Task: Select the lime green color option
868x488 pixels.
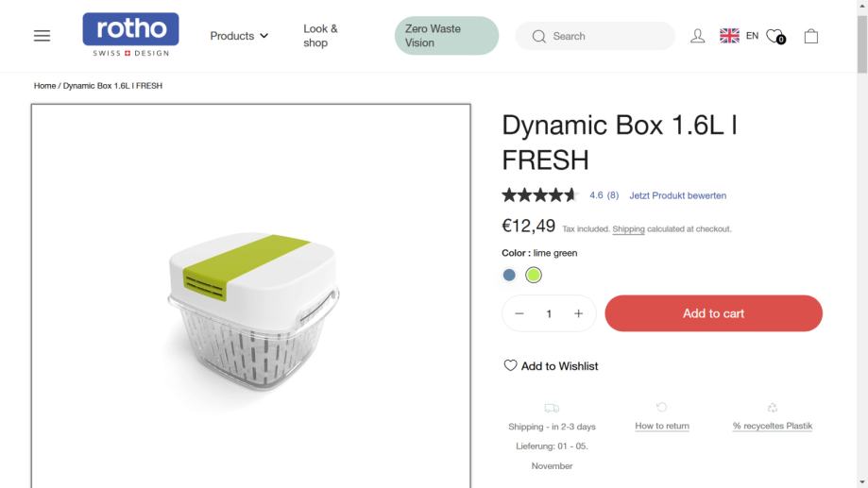Action: pos(534,276)
